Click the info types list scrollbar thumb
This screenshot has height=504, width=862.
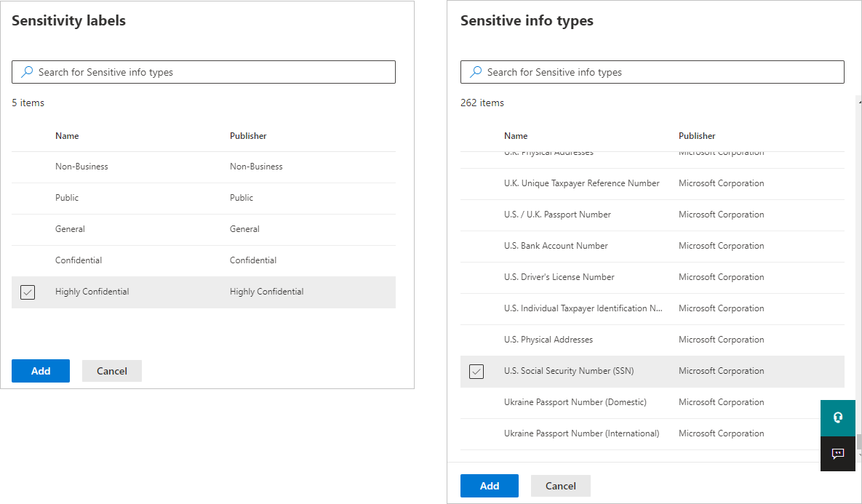pyautogui.click(x=859, y=442)
